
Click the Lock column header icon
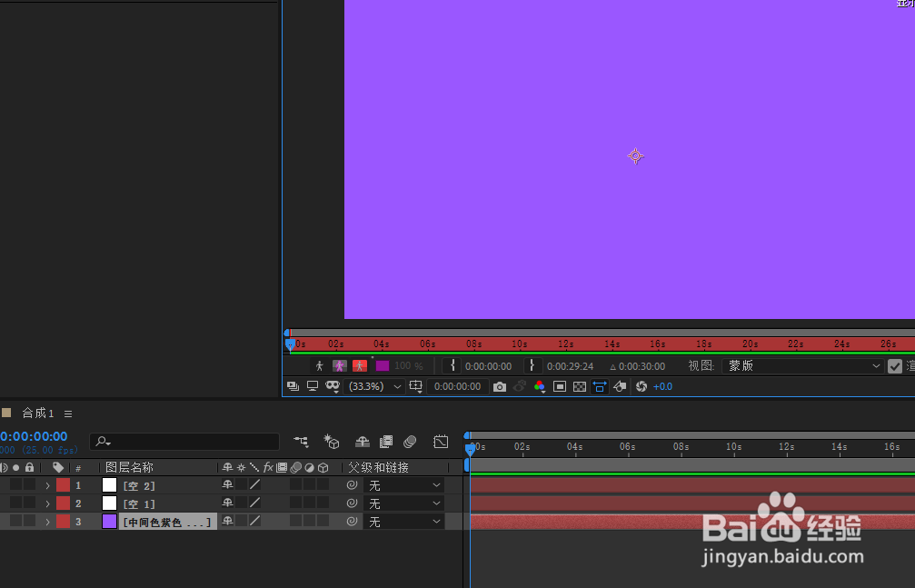(x=29, y=467)
